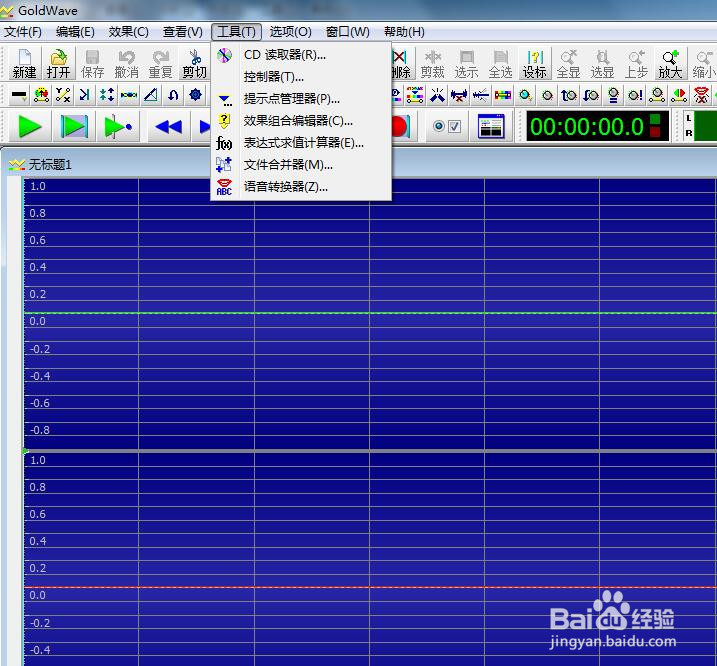The width and height of the screenshot is (717, 666).
Task: Click the play-selection button with purple bars
Action: pos(74,126)
